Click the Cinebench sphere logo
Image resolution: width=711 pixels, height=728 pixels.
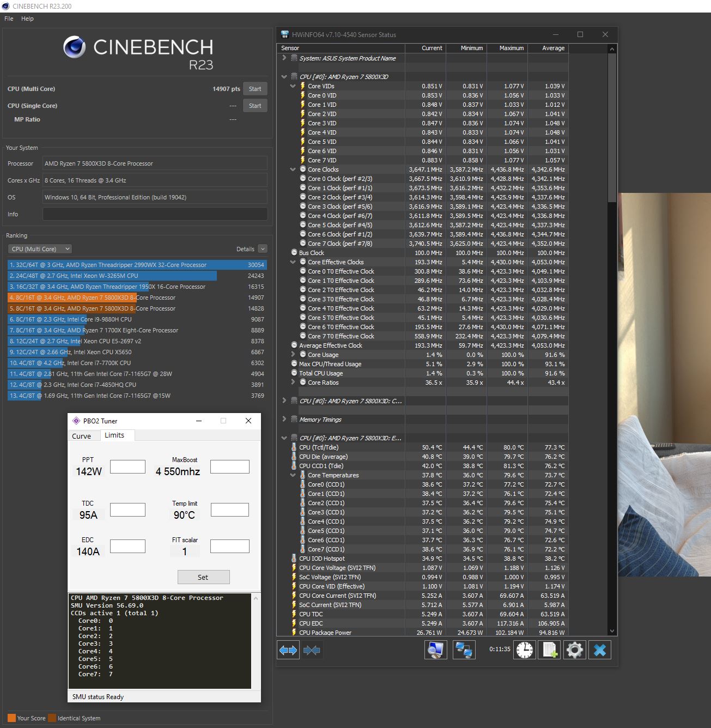tap(74, 47)
